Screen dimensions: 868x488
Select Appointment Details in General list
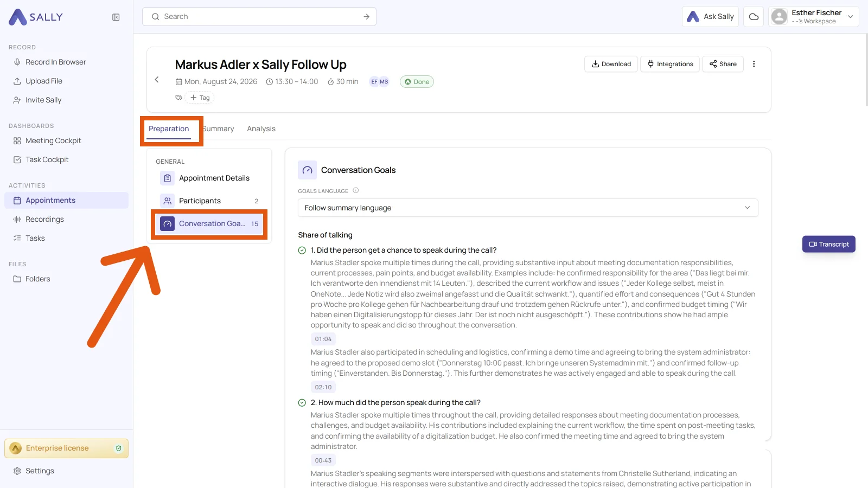(x=209, y=178)
